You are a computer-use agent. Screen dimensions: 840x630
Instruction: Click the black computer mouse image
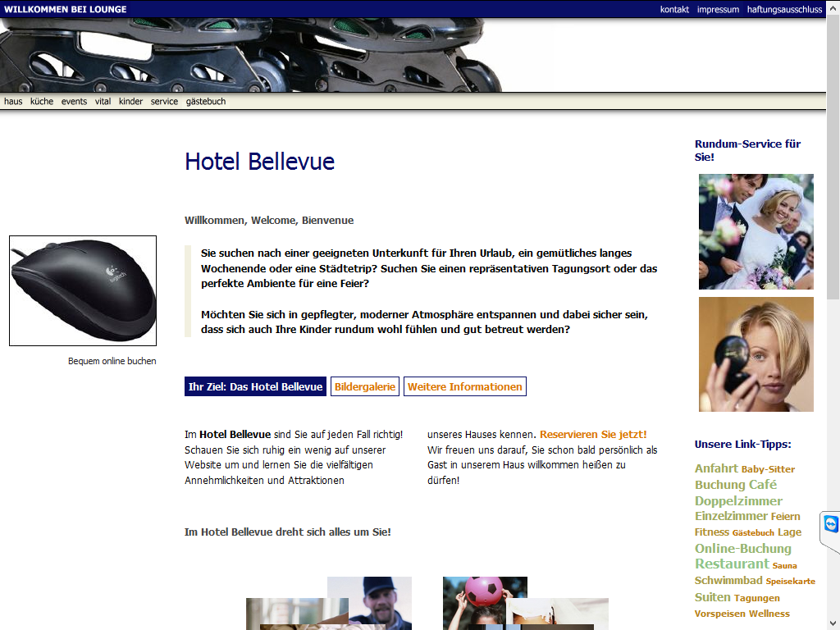coord(83,291)
